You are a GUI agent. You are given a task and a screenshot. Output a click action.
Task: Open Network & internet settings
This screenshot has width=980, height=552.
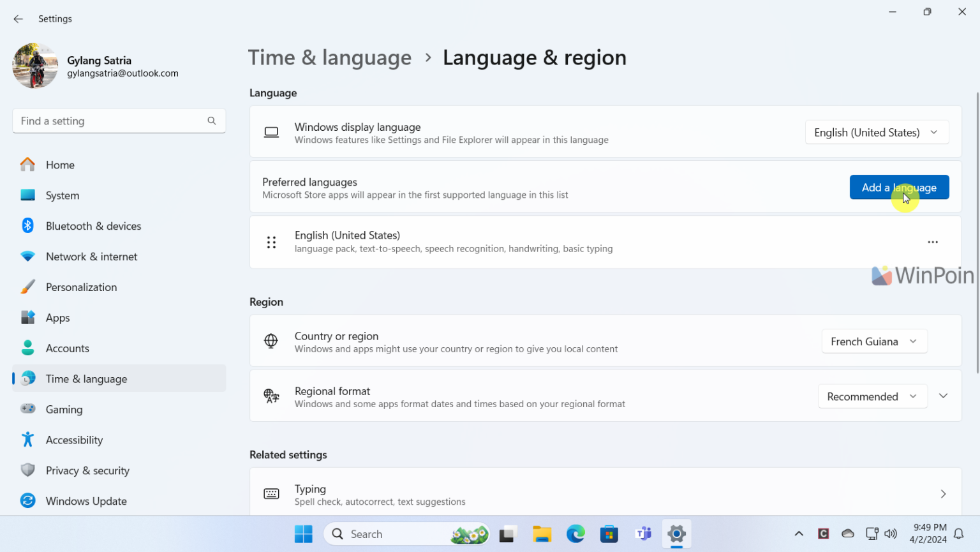[x=119, y=257]
